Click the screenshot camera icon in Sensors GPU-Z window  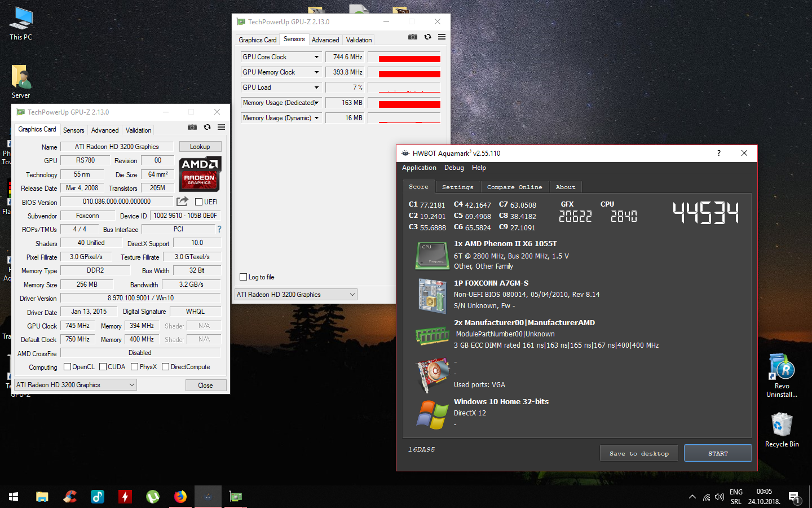tap(413, 37)
